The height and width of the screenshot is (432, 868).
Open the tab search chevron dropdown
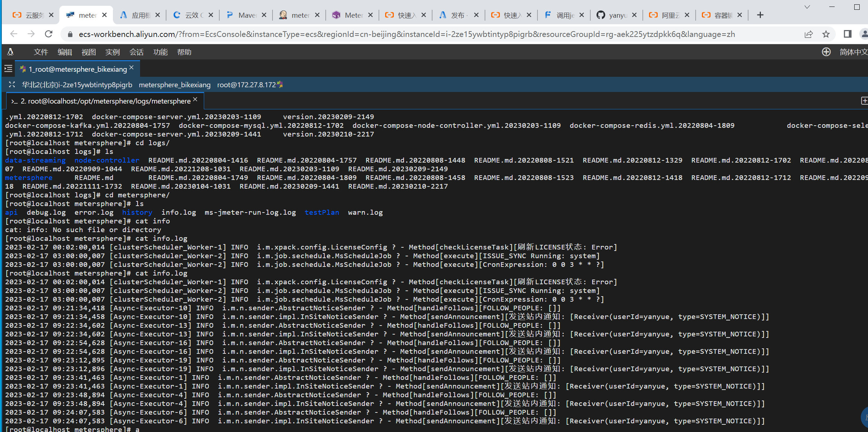(807, 7)
